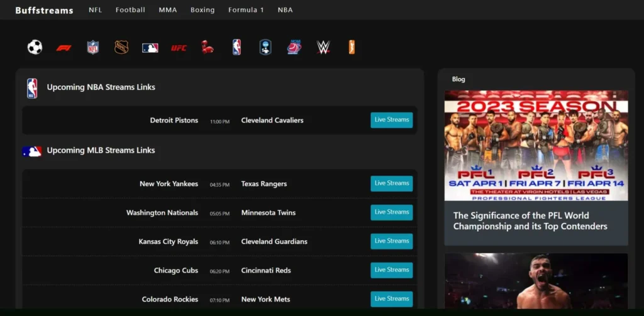The image size is (644, 316).
Task: Open the MMA menu item
Action: (168, 10)
